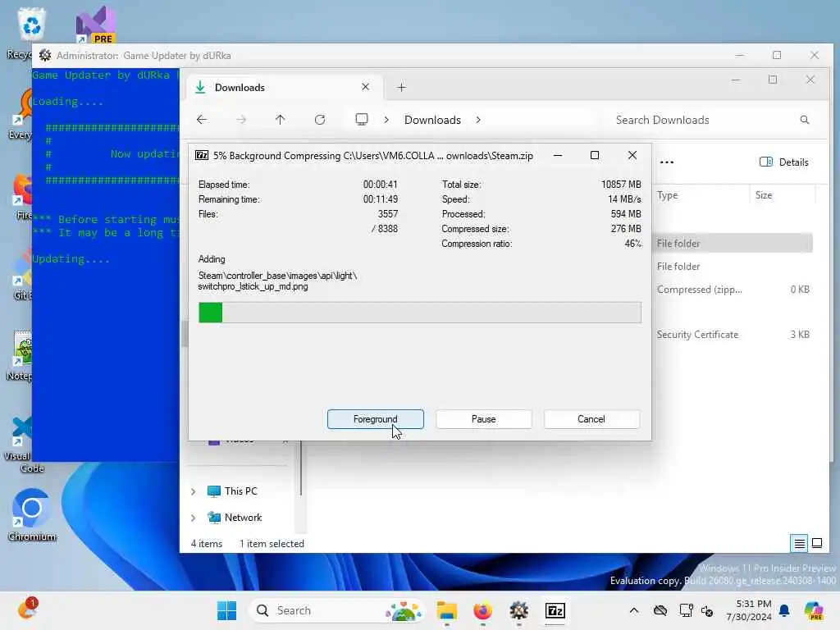
Task: Open Network in navigation pane
Action: (235, 517)
